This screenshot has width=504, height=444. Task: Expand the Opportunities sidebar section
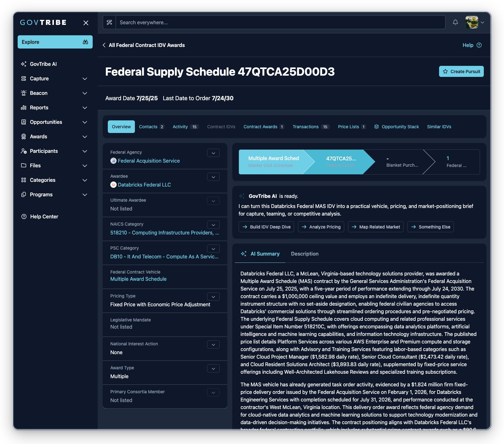[85, 122]
